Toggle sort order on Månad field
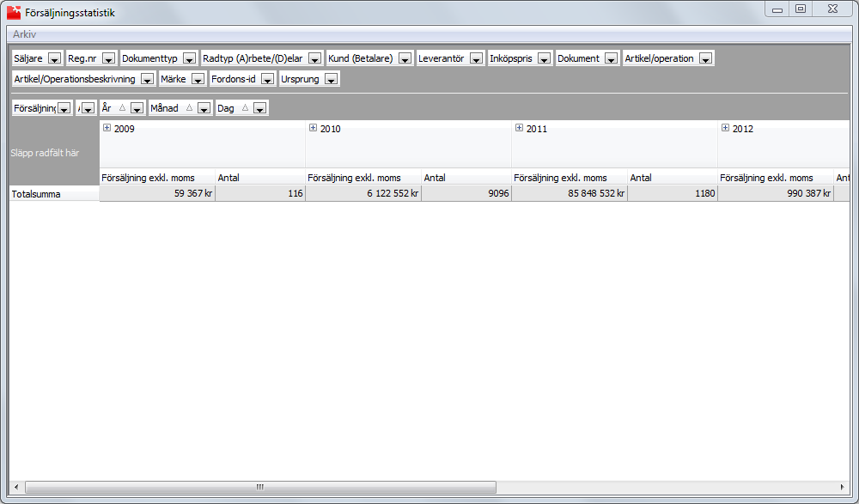Viewport: 859px width, 504px height. point(189,108)
